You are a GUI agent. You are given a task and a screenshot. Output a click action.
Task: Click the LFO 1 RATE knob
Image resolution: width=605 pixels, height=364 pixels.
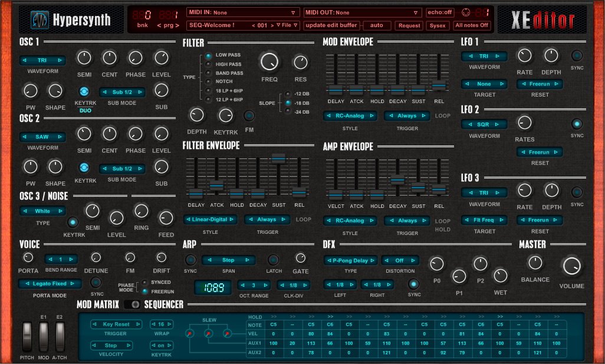(x=524, y=55)
